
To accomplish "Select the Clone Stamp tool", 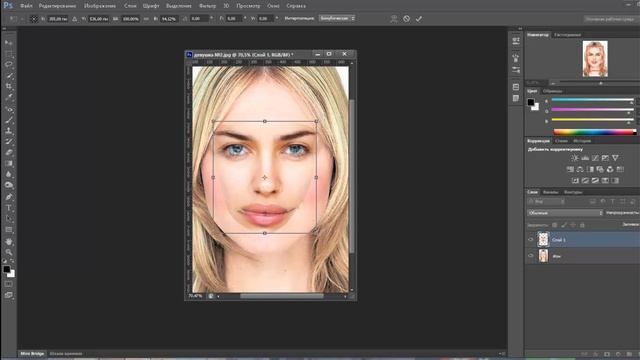I will coord(9,131).
